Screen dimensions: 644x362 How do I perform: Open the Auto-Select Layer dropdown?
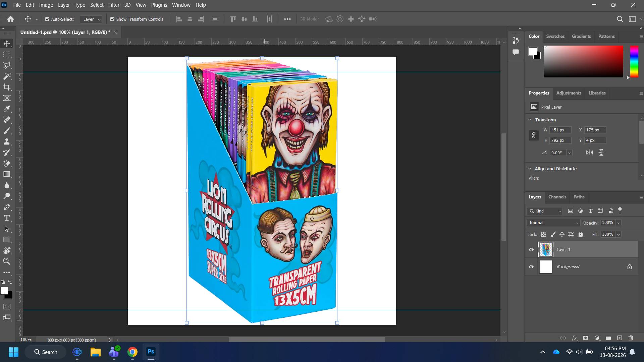pos(91,19)
